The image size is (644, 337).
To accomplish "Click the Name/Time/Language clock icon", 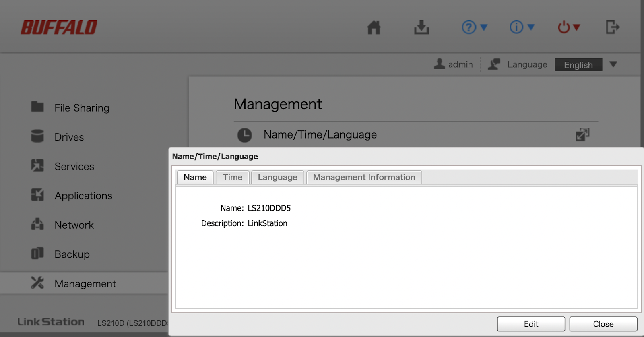I will (x=244, y=135).
